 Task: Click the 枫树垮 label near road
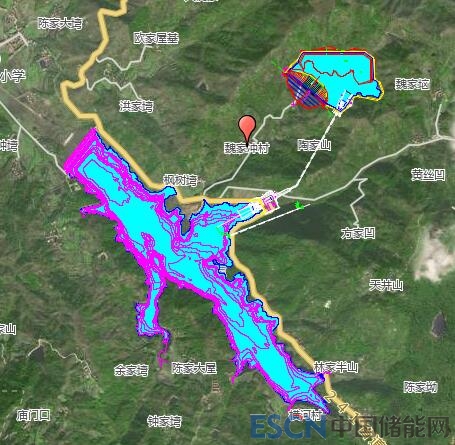tap(180, 181)
